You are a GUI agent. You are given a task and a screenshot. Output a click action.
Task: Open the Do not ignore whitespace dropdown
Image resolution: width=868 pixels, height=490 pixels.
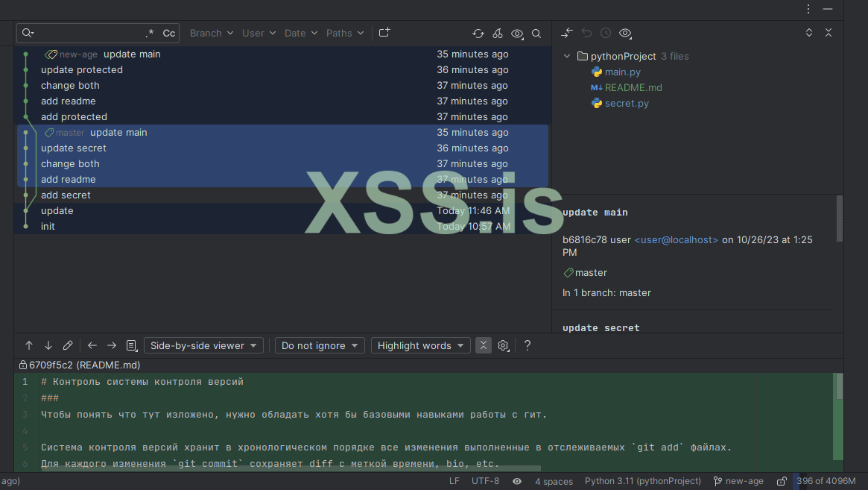coord(319,345)
